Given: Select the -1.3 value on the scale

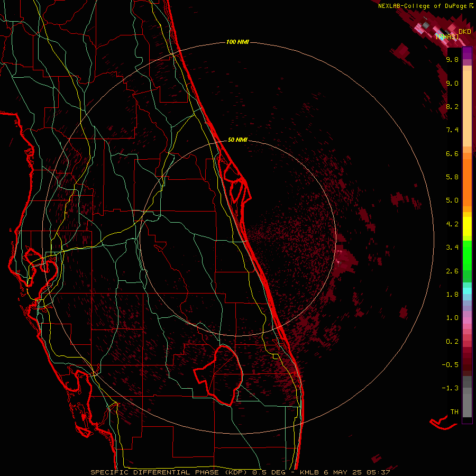Looking at the screenshot, I should (450, 388).
